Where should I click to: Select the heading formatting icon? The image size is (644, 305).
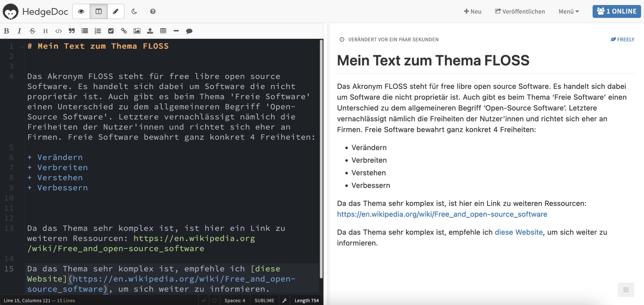click(45, 30)
